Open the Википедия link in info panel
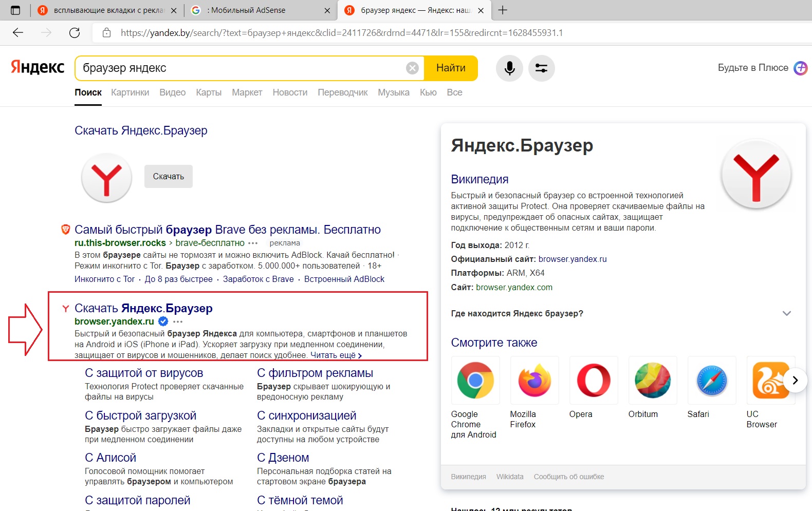This screenshot has width=812, height=511. coord(479,179)
